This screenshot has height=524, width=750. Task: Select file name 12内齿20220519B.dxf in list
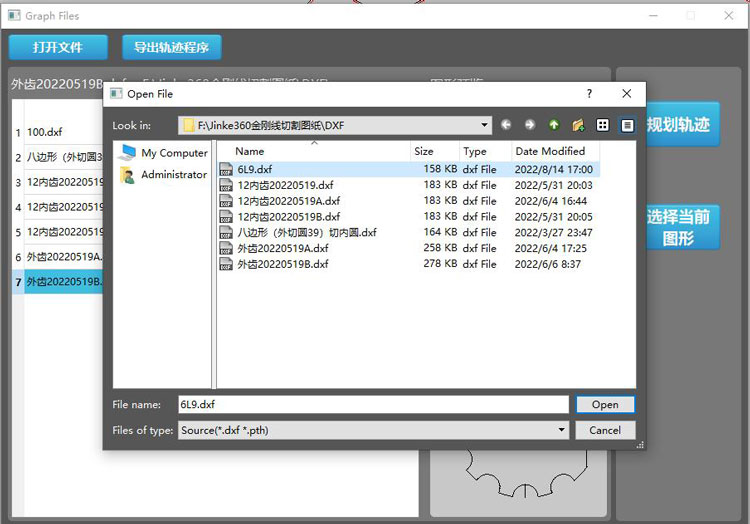(288, 217)
